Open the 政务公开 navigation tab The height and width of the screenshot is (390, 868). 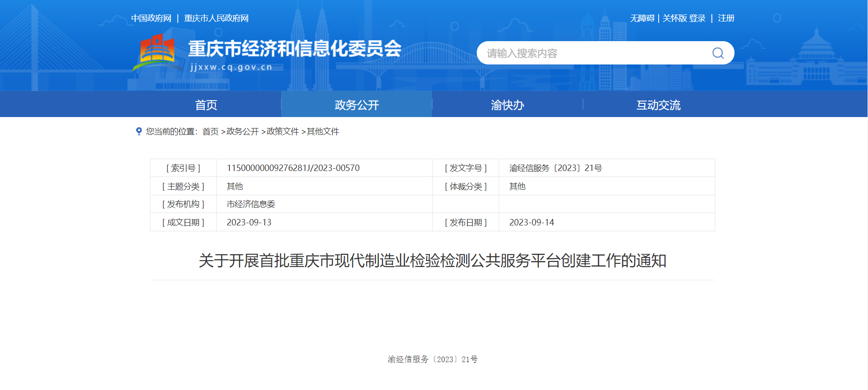coord(357,105)
